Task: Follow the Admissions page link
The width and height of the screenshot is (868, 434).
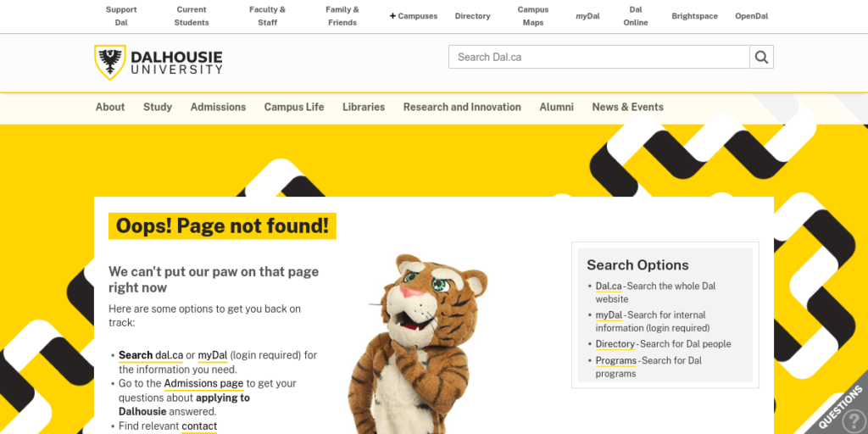Action: click(x=203, y=384)
